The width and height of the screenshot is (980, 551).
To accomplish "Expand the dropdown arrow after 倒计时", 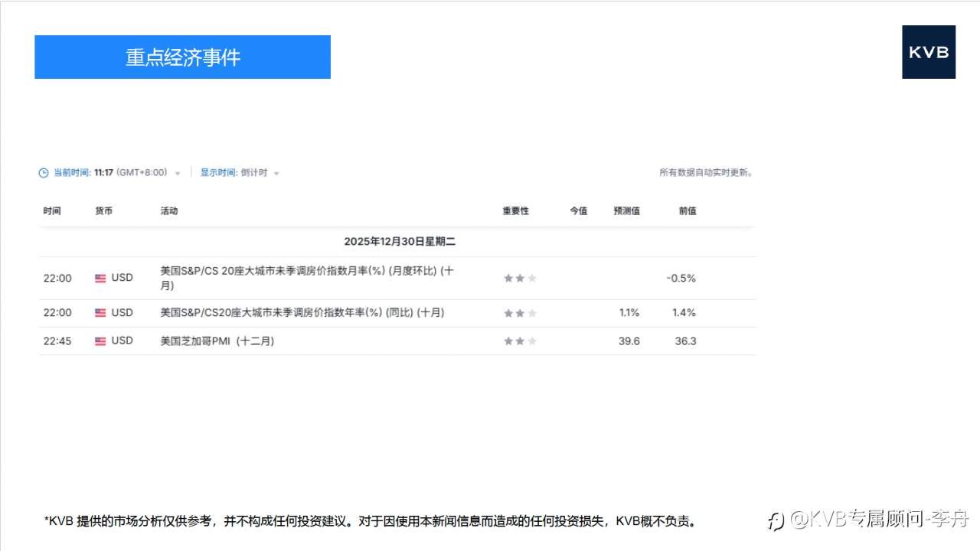I will 277,172.
